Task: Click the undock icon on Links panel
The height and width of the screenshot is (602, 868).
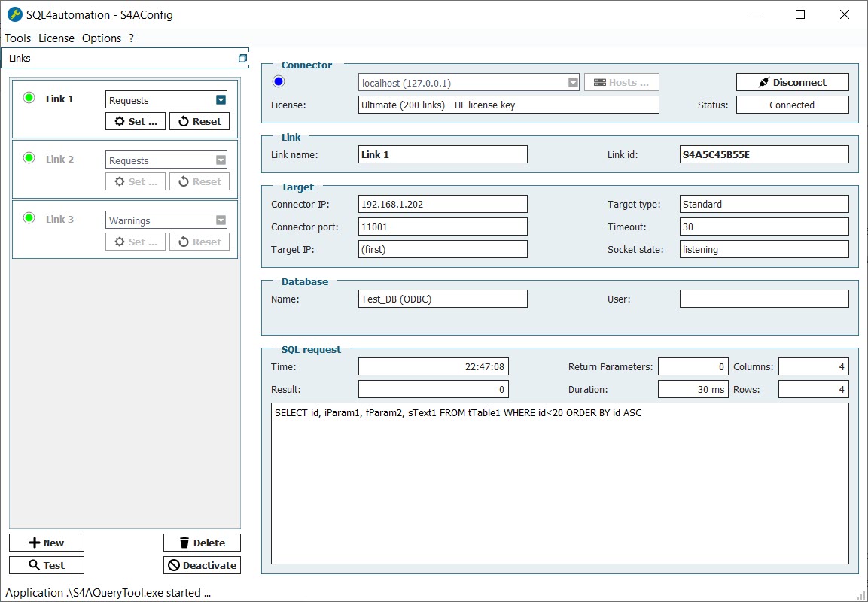Action: click(242, 58)
